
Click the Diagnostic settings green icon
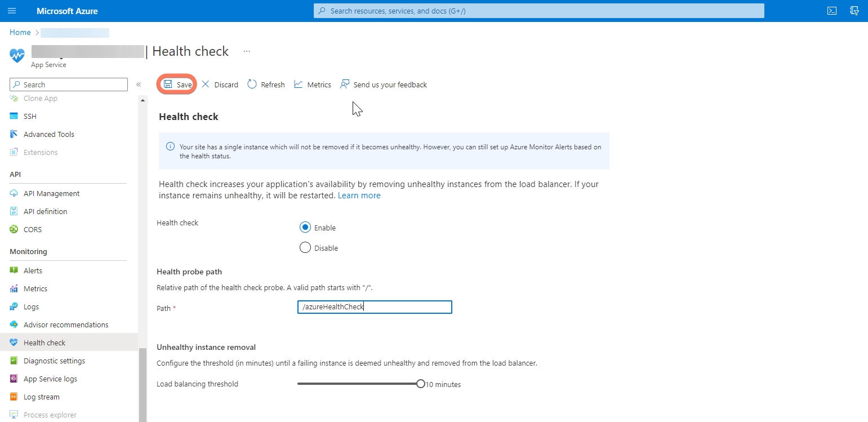(x=14, y=361)
